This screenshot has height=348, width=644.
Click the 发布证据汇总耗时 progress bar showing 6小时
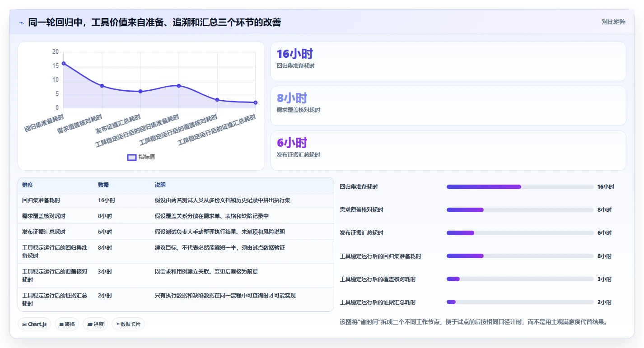(520, 233)
